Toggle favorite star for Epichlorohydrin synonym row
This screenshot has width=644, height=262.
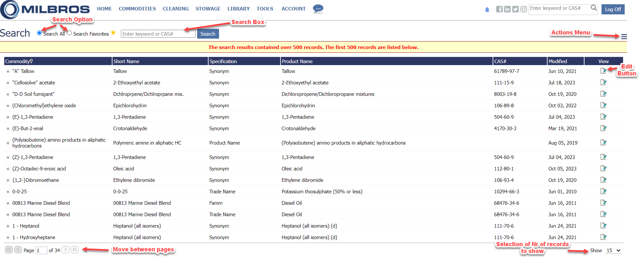(8, 106)
